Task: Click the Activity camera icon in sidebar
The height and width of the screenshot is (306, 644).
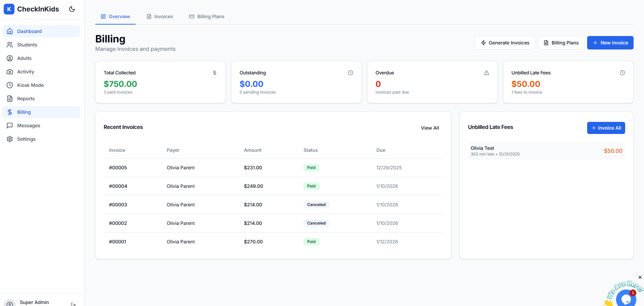Action: [10, 72]
